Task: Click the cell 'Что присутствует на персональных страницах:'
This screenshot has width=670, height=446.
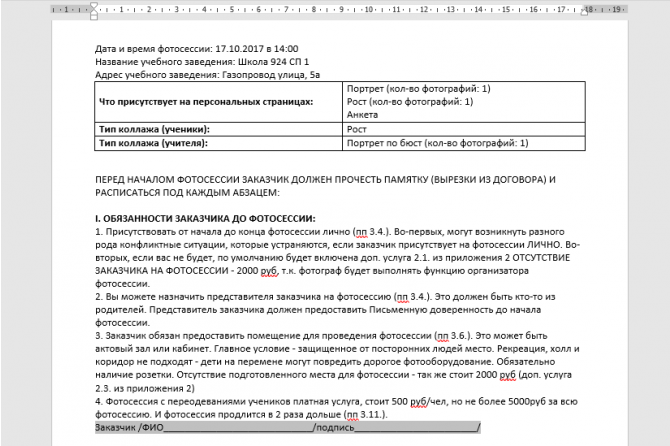Action: click(218, 102)
